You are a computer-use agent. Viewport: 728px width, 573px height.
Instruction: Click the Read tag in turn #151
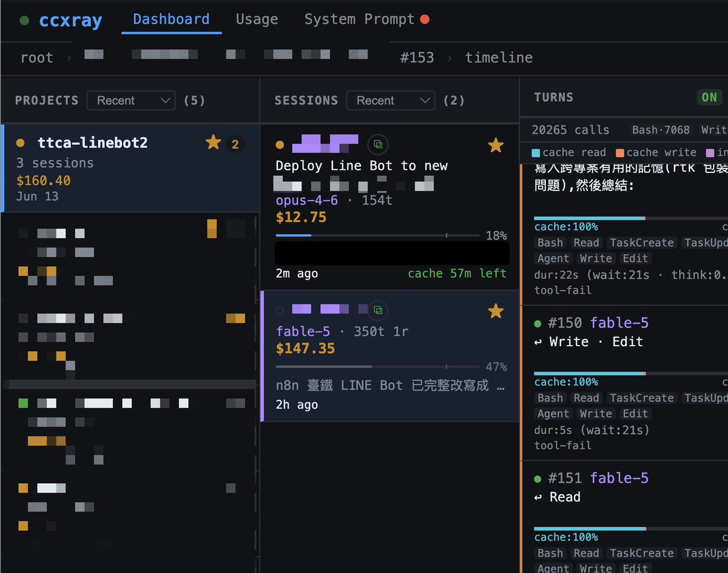(586, 553)
